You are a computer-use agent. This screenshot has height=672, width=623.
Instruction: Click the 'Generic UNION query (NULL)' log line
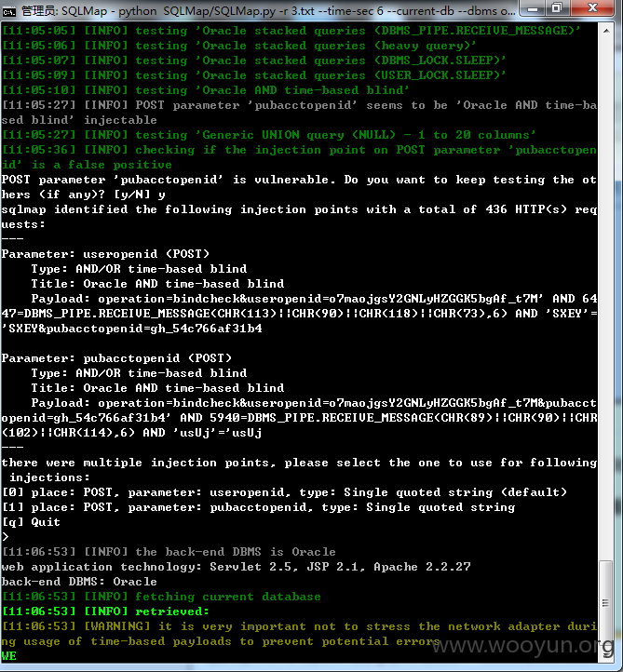coord(269,135)
